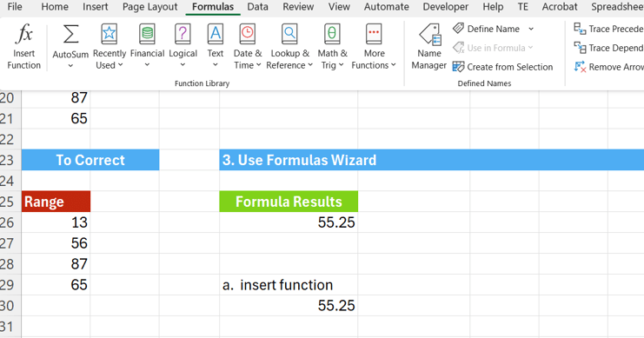The image size is (644, 338).
Task: Switch to the Home tab
Action: [55, 7]
